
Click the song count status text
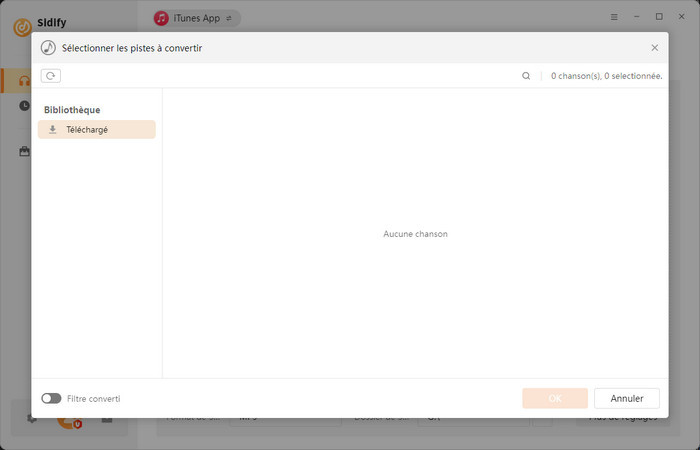pyautogui.click(x=606, y=76)
